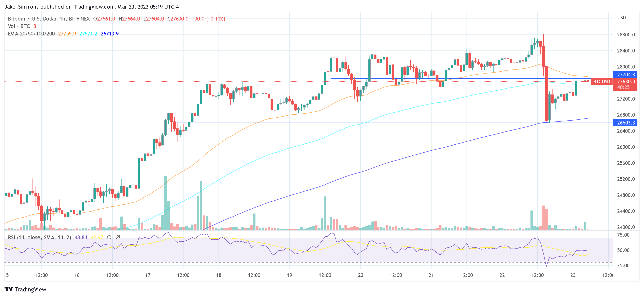Click the orange EMA value 27755.9
Image resolution: width=644 pixels, height=297 pixels.
click(67, 34)
